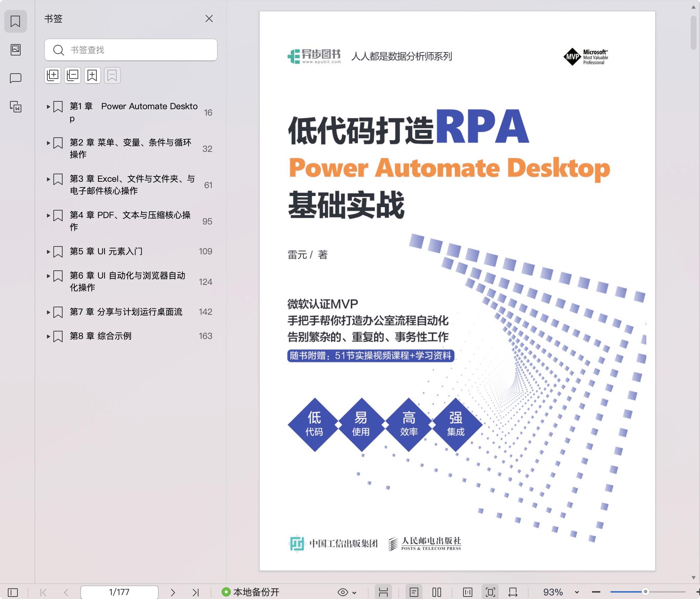Add a new bookmark
Screen dimensions: 700x599
coord(92,75)
